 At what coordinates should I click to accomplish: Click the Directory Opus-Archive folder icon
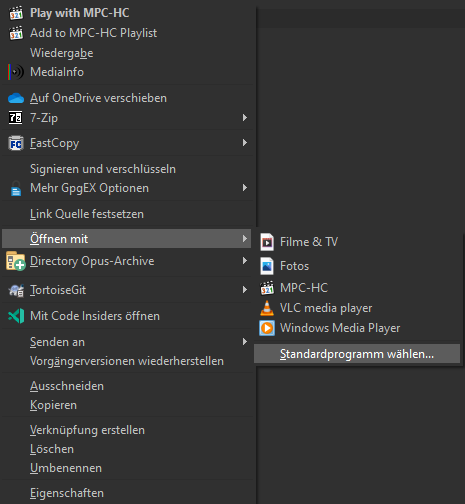coord(16,261)
